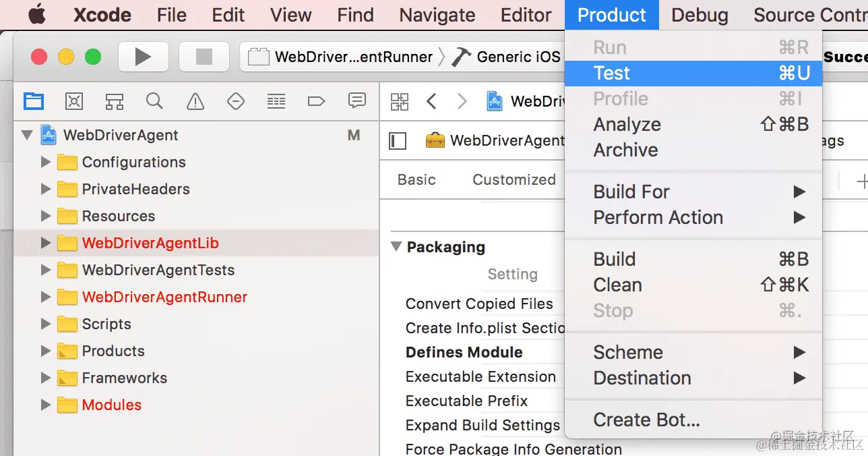Open the Symbol navigator hierarchy icon
The height and width of the screenshot is (456, 868).
coord(115,101)
